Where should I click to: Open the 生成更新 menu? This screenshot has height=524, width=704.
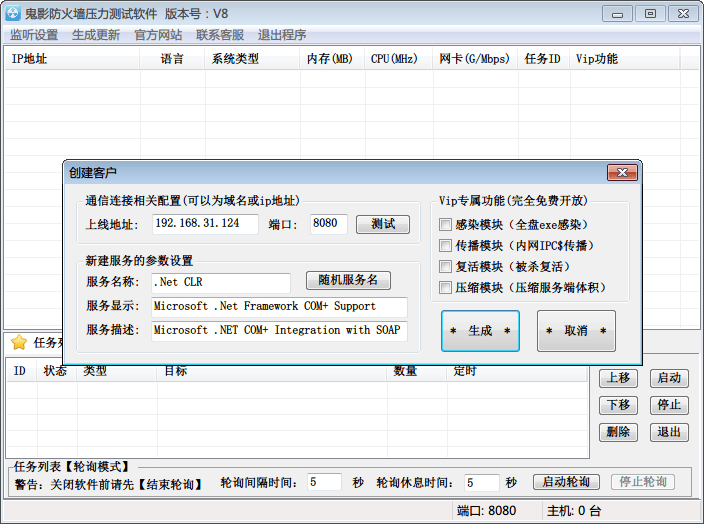click(96, 35)
